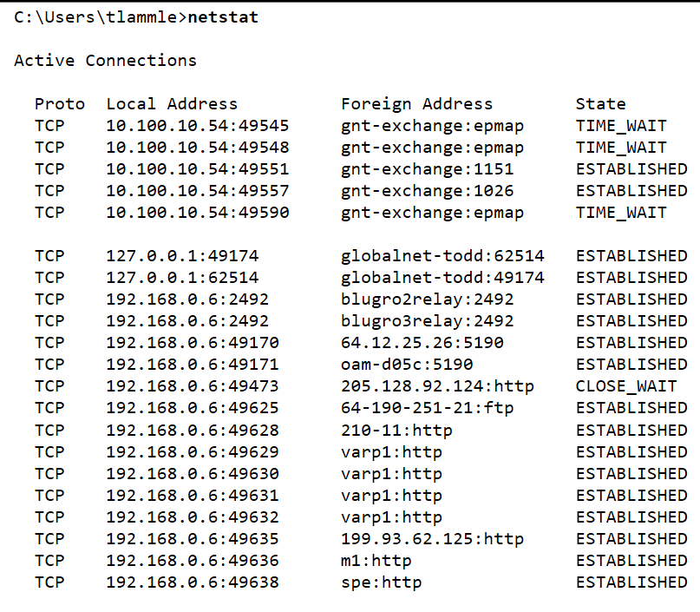Click the Foreign Address column header
The image size is (700, 612).
pos(416,104)
